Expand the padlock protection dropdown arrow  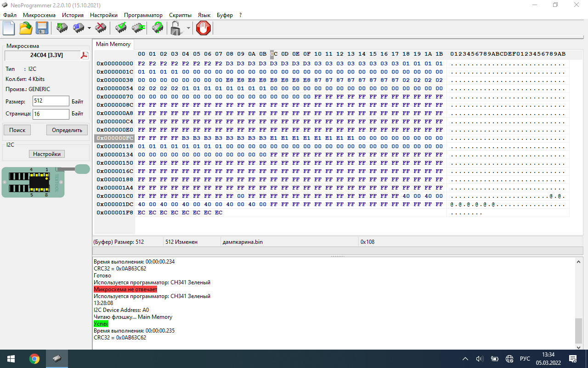(x=188, y=29)
